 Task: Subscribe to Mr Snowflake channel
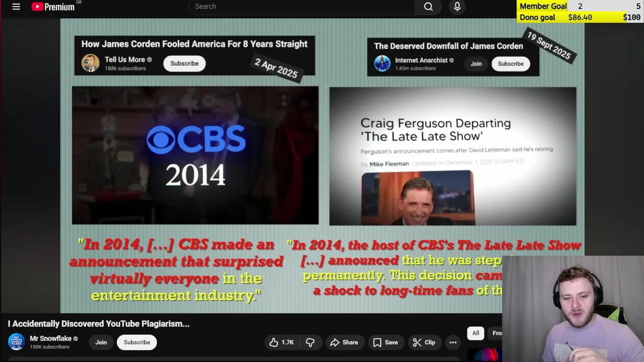point(137,342)
